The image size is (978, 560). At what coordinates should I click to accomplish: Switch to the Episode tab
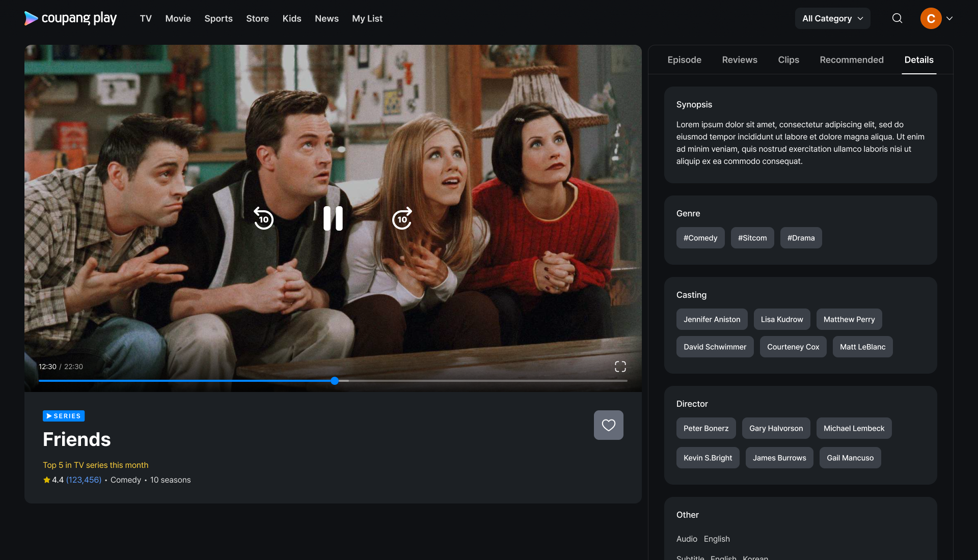click(x=684, y=60)
